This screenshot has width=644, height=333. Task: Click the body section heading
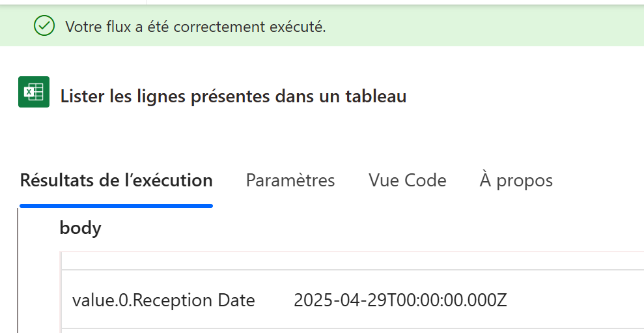(x=81, y=227)
